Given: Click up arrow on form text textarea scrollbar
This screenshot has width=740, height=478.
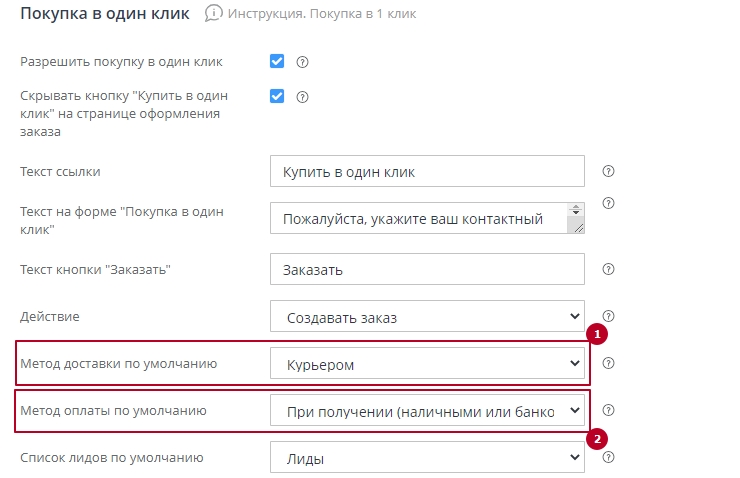Looking at the screenshot, I should (575, 210).
